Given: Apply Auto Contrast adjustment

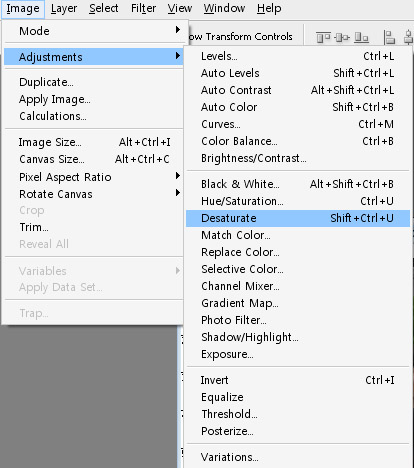Looking at the screenshot, I should coord(298,90).
